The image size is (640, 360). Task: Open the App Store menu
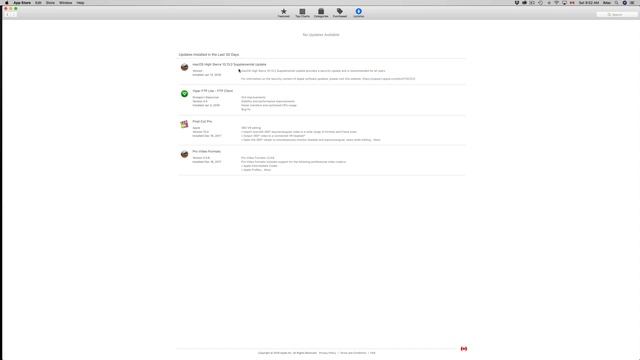tap(22, 3)
